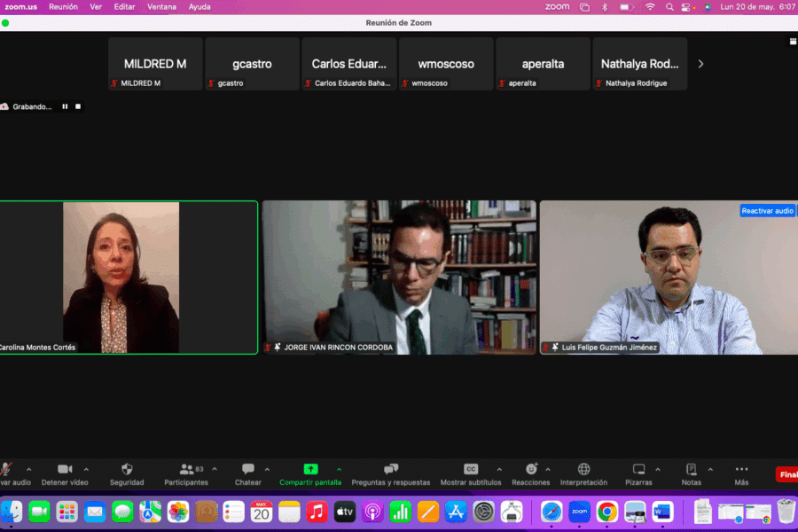
Task: Click the green Compartir pantalla icon
Action: coord(310,469)
